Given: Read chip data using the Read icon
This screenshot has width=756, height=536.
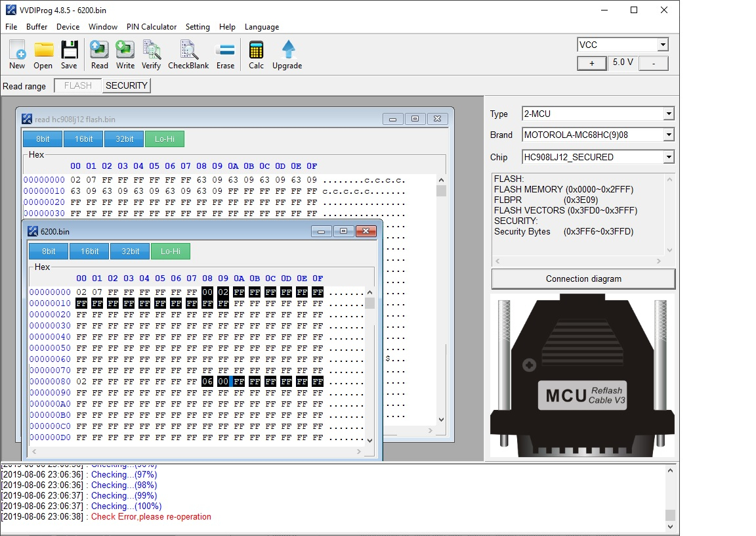Looking at the screenshot, I should point(100,51).
